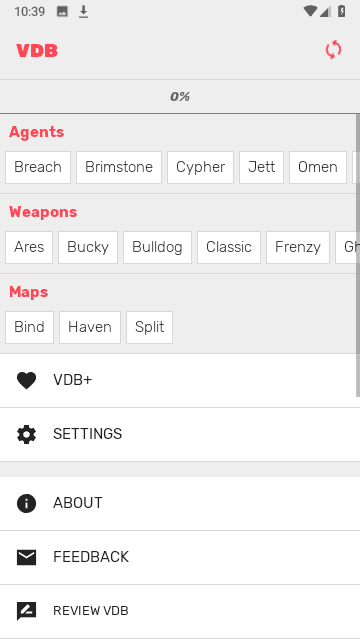Open the Classic weapon entry

pyautogui.click(x=229, y=247)
